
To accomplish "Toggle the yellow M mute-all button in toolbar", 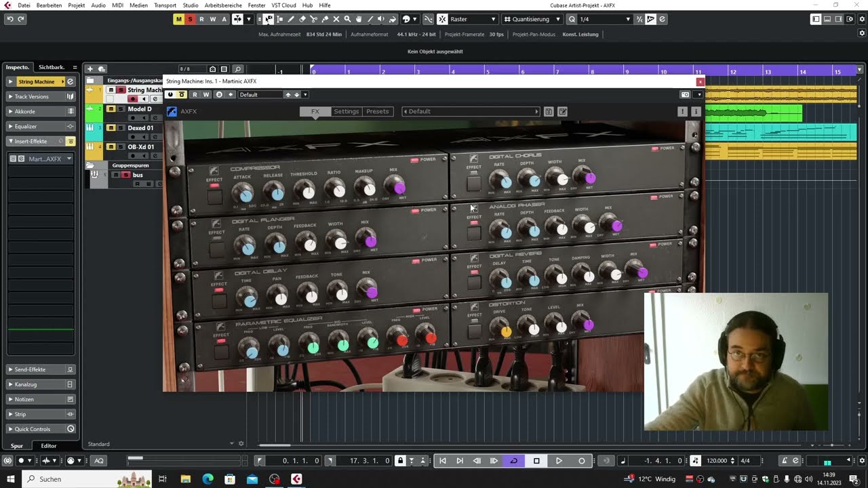I will point(178,19).
